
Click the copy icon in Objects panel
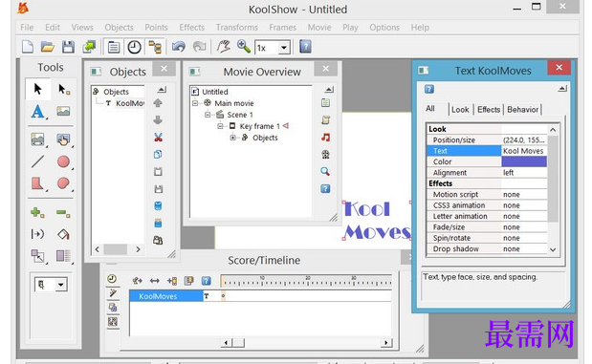pos(158,154)
